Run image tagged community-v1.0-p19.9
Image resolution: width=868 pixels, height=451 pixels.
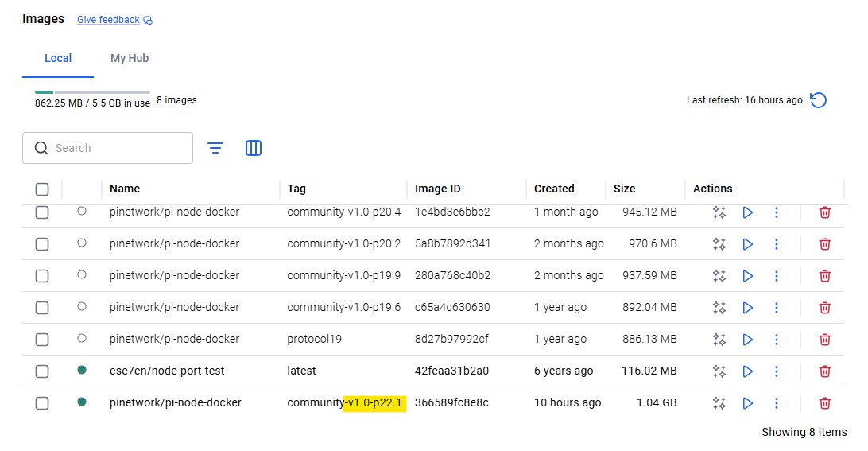click(747, 276)
